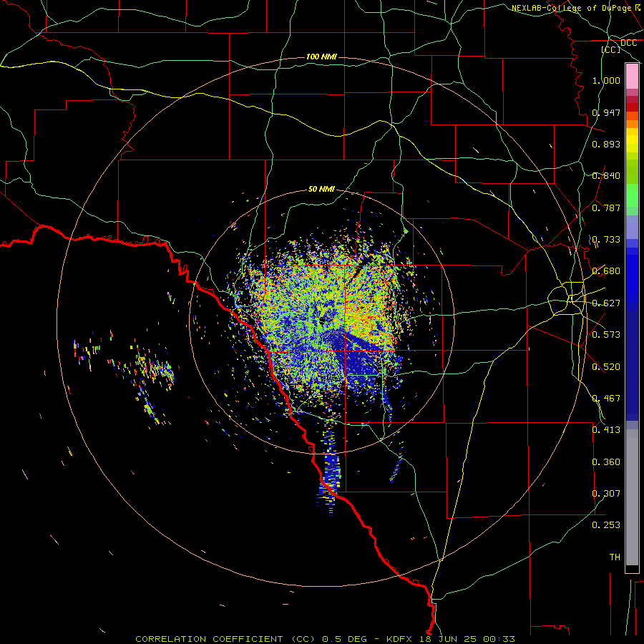Select the 0.253 scale value
The height and width of the screenshot is (644, 644).
pyautogui.click(x=606, y=525)
